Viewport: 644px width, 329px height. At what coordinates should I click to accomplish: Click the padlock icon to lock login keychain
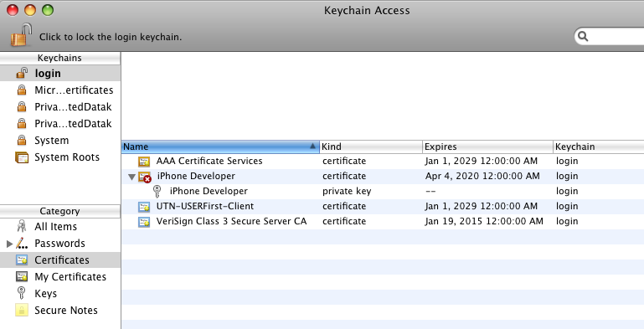click(21, 35)
